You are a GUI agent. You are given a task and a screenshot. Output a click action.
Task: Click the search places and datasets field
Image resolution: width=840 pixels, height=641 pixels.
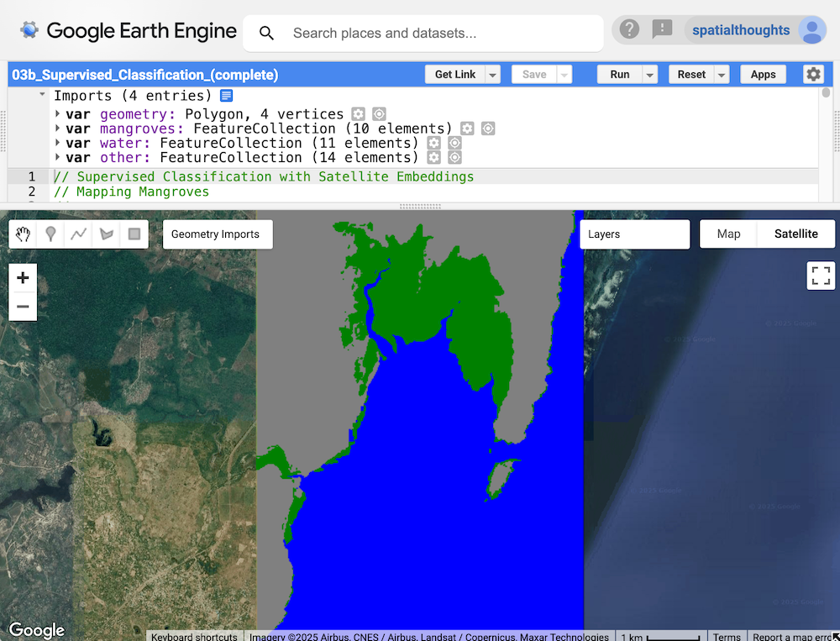click(437, 34)
